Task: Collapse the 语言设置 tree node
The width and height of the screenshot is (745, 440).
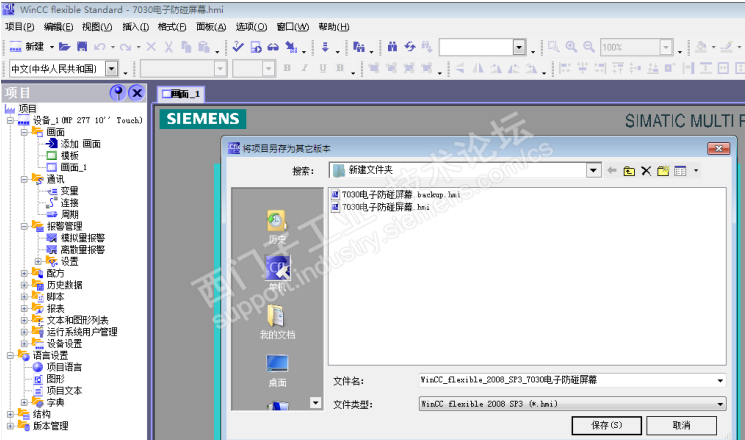Action: [x=10, y=355]
